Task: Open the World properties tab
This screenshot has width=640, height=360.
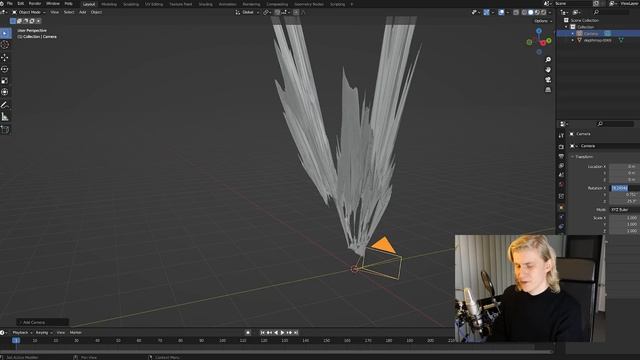Action: (561, 184)
